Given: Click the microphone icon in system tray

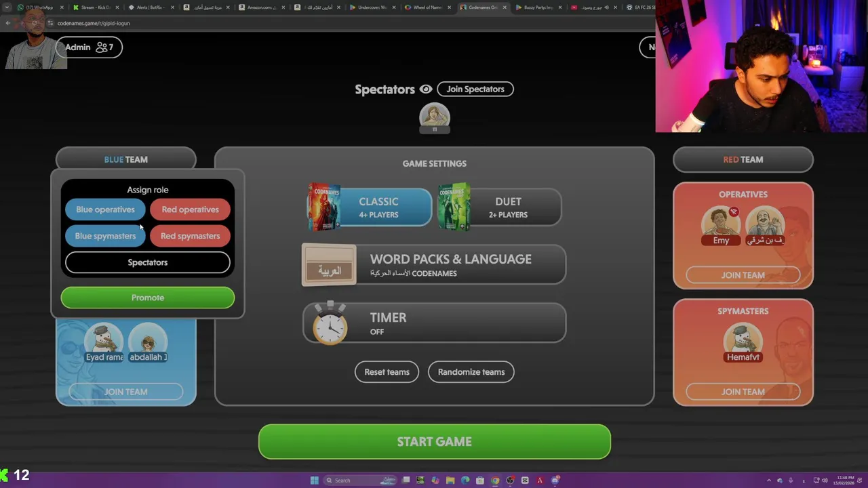Looking at the screenshot, I should point(791,481).
